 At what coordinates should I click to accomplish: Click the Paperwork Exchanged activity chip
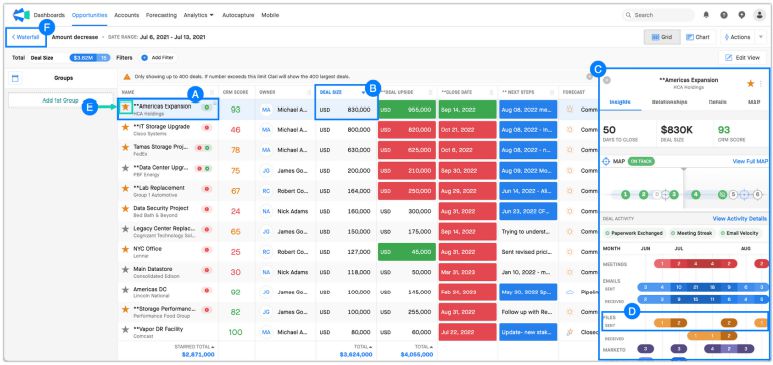coord(634,233)
